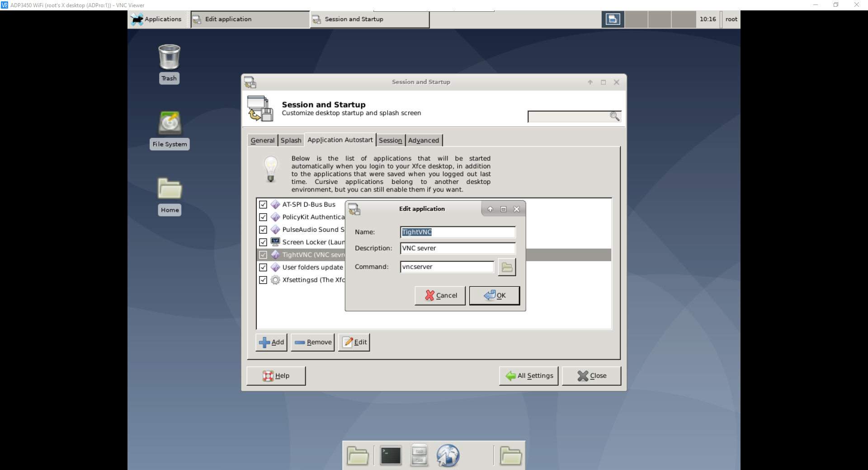Open the rightmost folder dock launcher
This screenshot has width=868, height=470.
click(x=511, y=456)
